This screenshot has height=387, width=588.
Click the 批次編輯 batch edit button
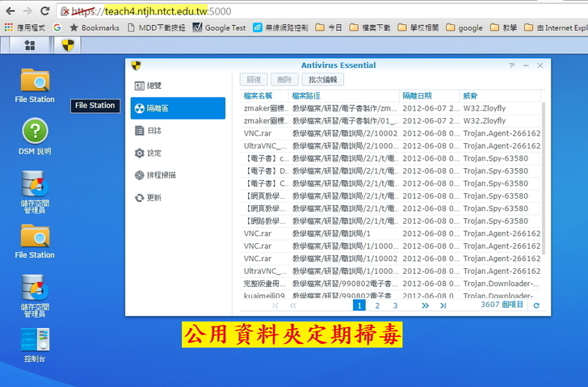point(322,80)
